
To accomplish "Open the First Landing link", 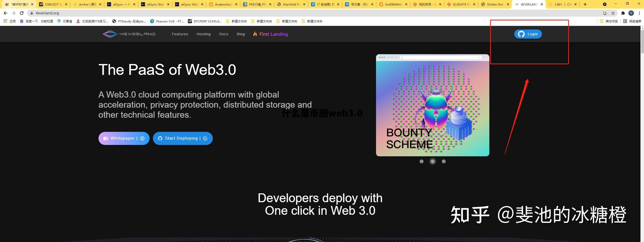I will click(x=270, y=34).
